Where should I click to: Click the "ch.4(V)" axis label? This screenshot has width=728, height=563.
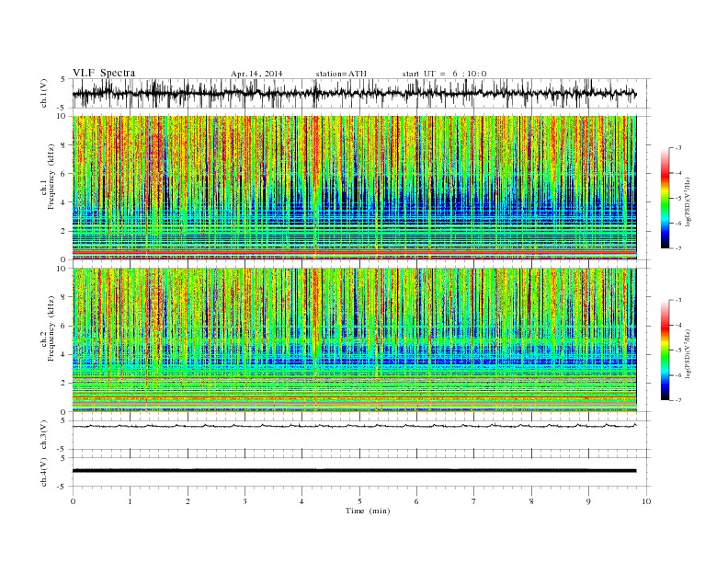coord(44,472)
